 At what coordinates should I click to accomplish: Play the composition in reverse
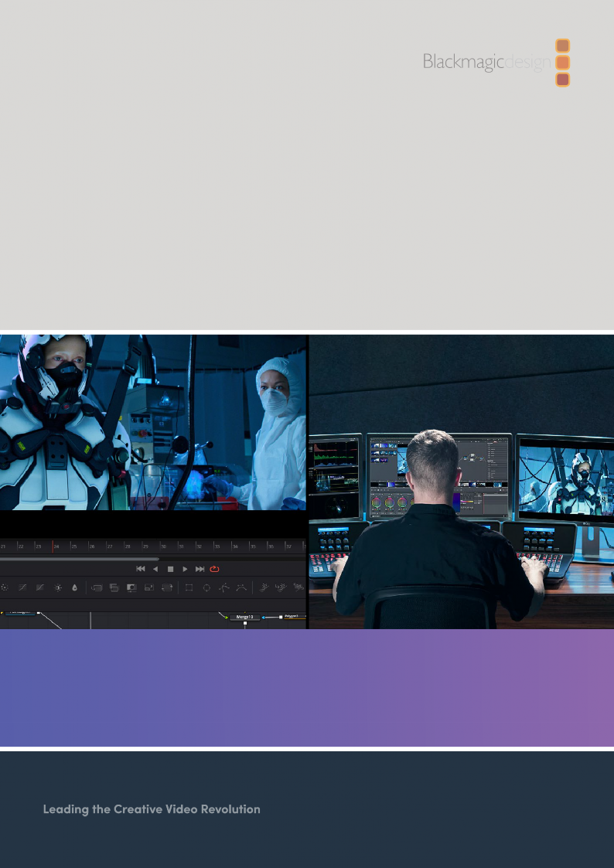pos(155,569)
